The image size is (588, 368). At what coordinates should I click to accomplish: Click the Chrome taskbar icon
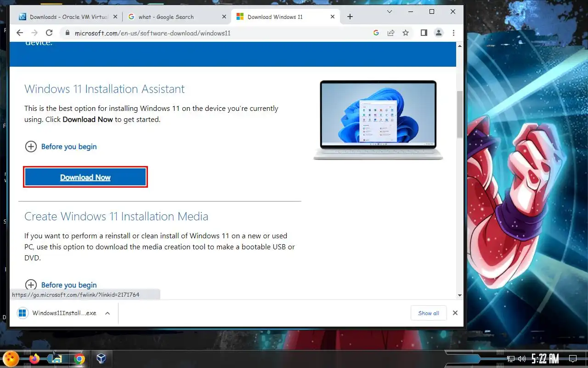click(79, 359)
